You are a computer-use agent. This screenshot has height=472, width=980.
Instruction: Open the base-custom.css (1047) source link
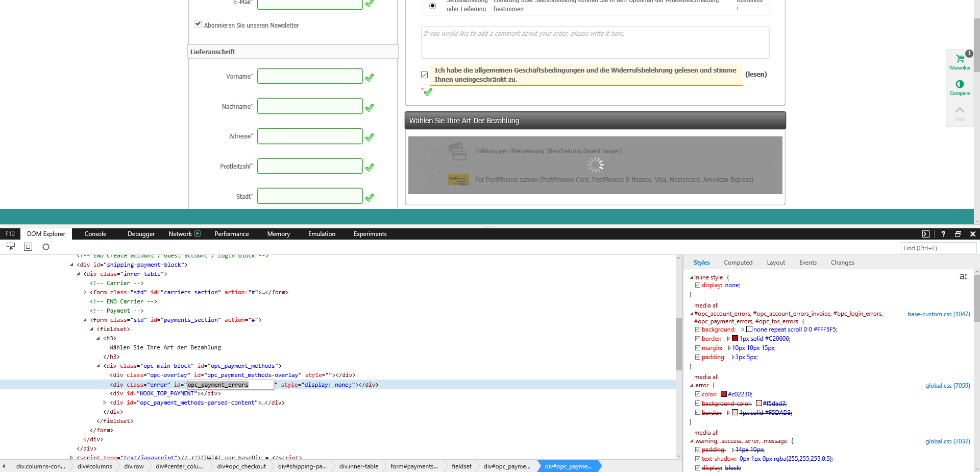pyautogui.click(x=939, y=314)
